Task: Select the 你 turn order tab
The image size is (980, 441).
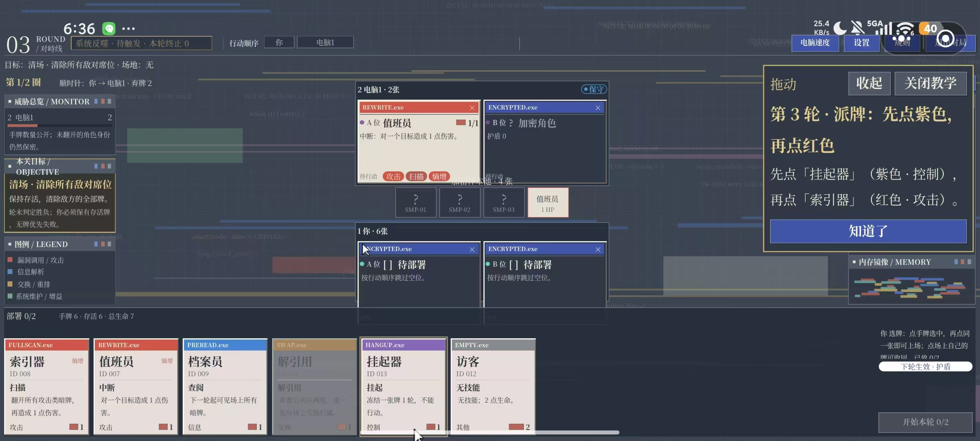Action: (x=279, y=42)
